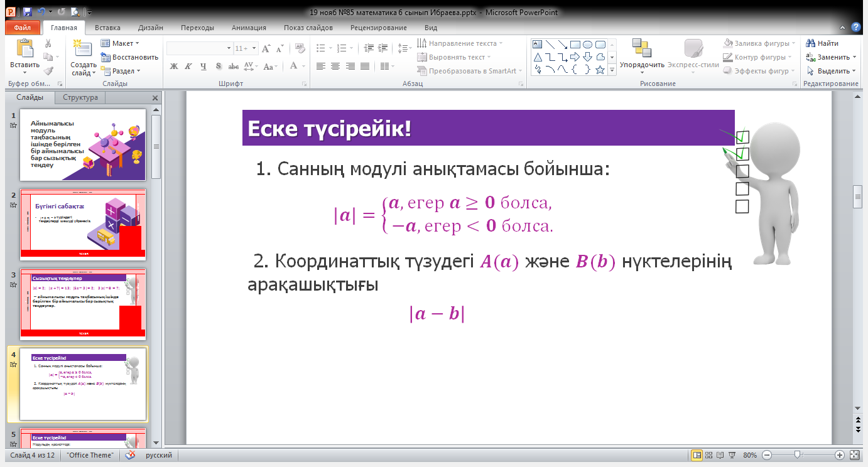The width and height of the screenshot is (868, 467).
Task: Toggle Underline (Ч) formatting
Action: click(x=203, y=66)
